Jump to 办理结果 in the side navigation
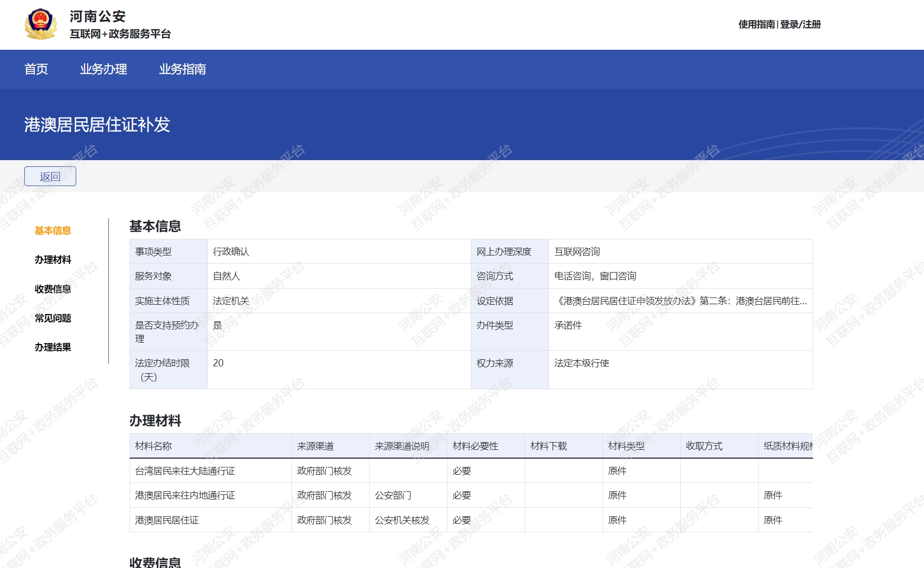Image resolution: width=924 pixels, height=568 pixels. [x=53, y=347]
